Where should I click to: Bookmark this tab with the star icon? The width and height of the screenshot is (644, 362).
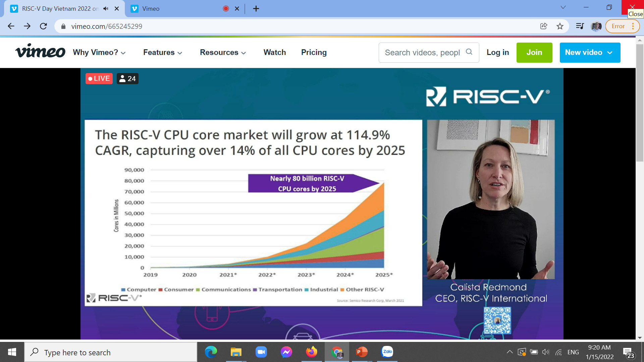[560, 26]
